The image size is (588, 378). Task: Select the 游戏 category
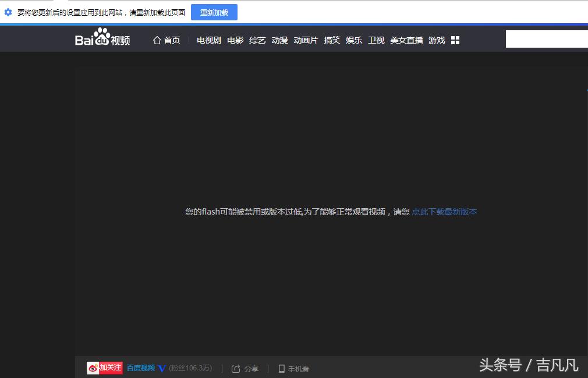(436, 40)
